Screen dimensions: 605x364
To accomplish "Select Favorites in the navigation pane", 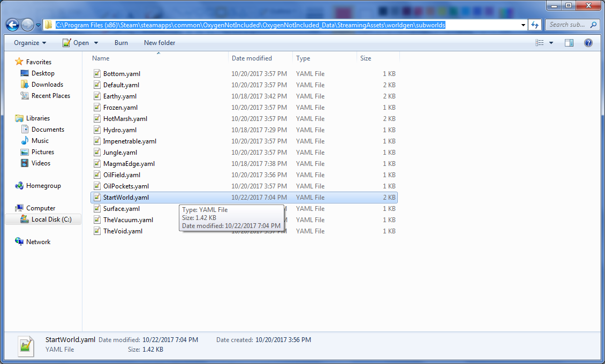I will coord(39,62).
